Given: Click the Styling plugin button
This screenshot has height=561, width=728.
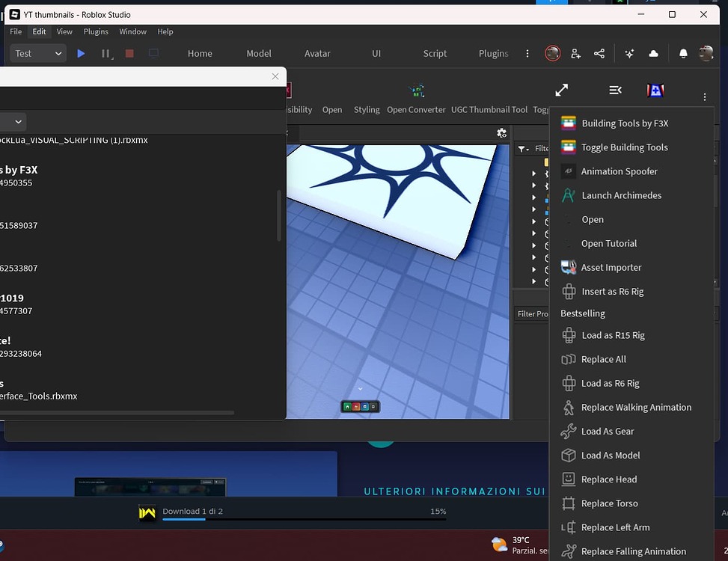Looking at the screenshot, I should [x=367, y=109].
